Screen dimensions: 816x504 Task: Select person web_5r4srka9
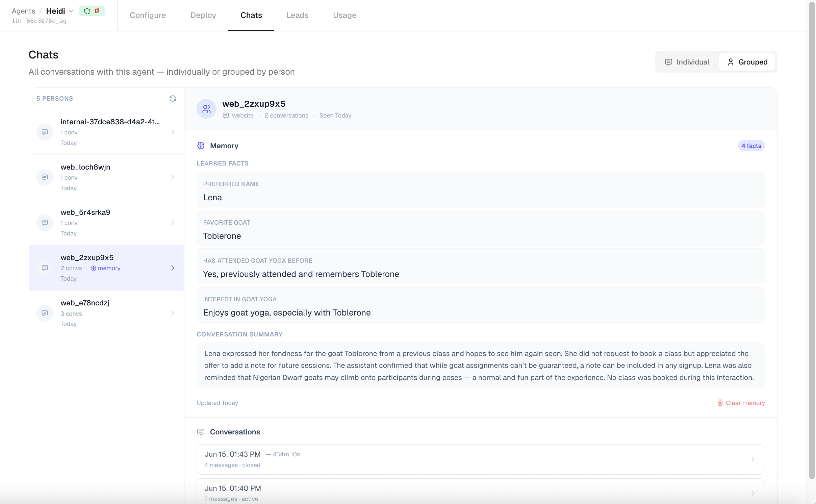pos(106,223)
